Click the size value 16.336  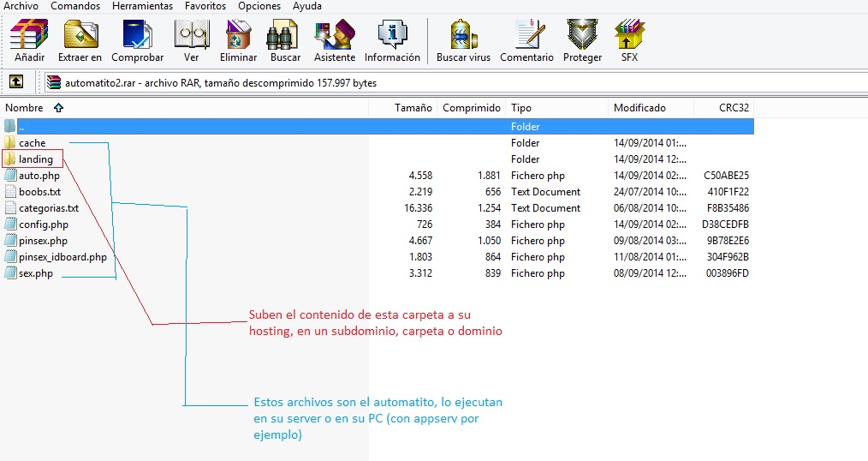click(x=419, y=208)
